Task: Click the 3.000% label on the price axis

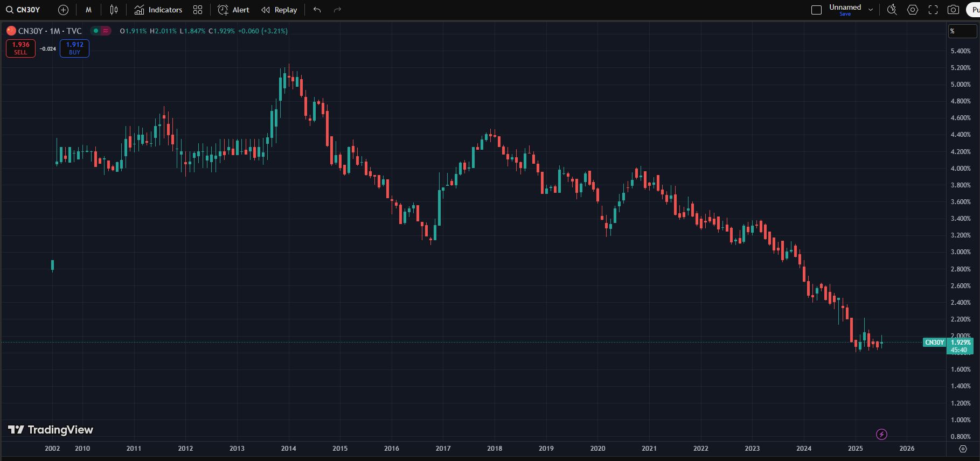Action: [961, 252]
